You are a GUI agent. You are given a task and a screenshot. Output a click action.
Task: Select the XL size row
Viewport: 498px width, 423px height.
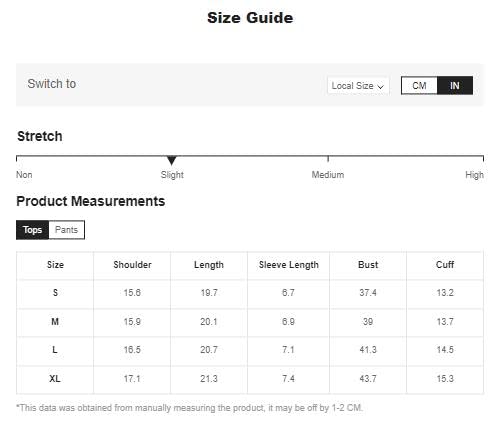point(250,379)
